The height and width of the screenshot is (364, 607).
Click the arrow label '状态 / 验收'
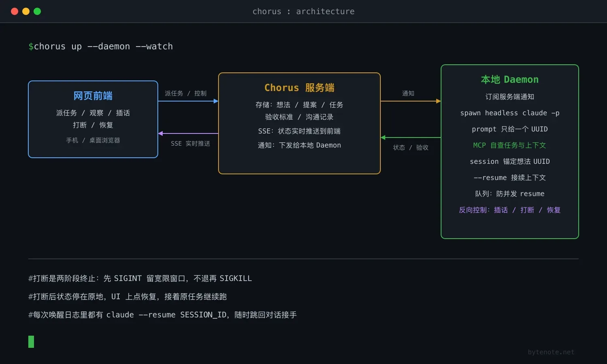click(x=411, y=148)
